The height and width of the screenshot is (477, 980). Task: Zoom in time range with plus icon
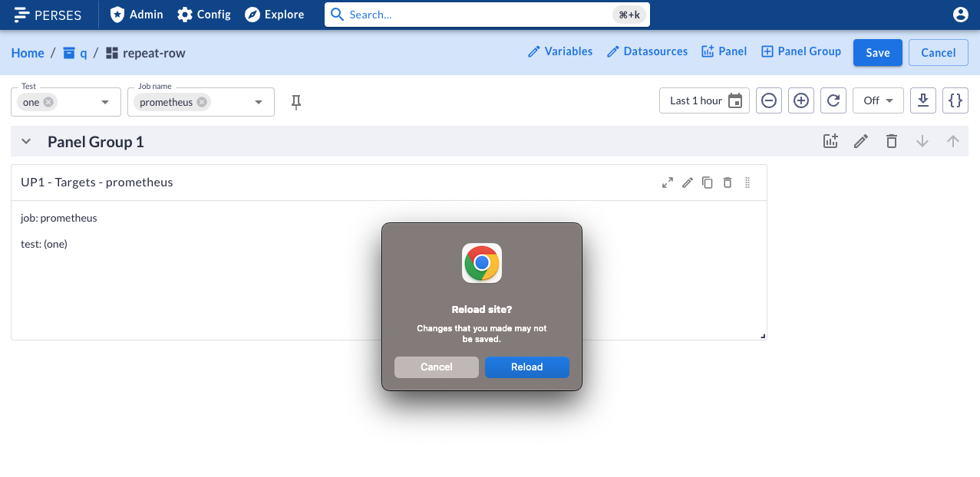[x=801, y=100]
